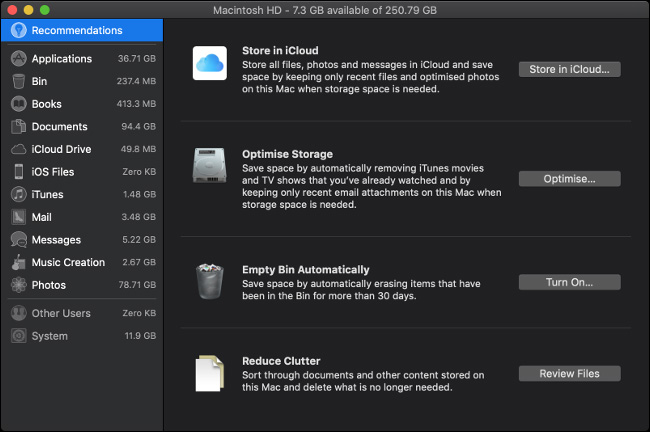Select the Music Creation category label
The height and width of the screenshot is (432, 650).
pos(68,262)
